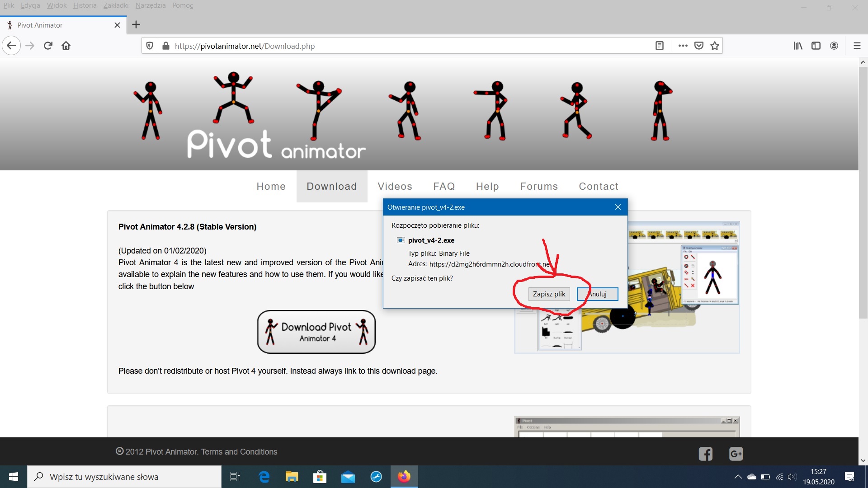
Task: View site security padlock info
Action: point(165,46)
